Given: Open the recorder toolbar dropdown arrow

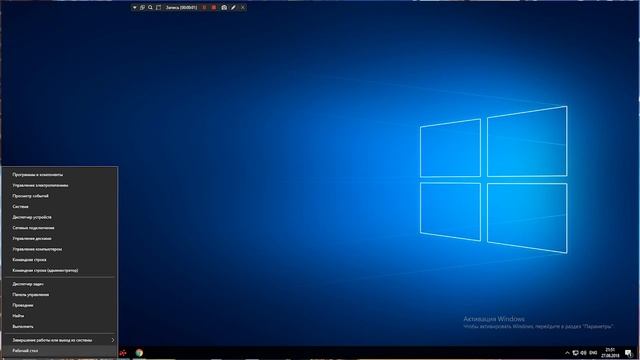Looking at the screenshot, I should [x=134, y=7].
